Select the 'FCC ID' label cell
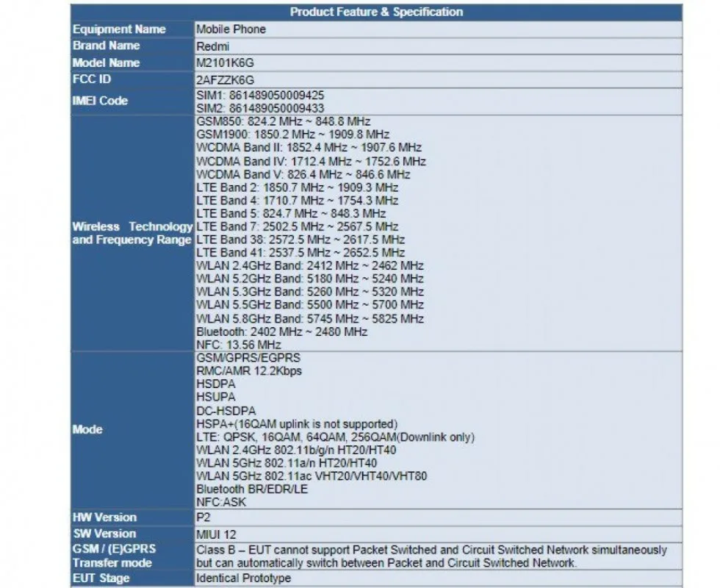This screenshot has height=588, width=720. (132, 79)
